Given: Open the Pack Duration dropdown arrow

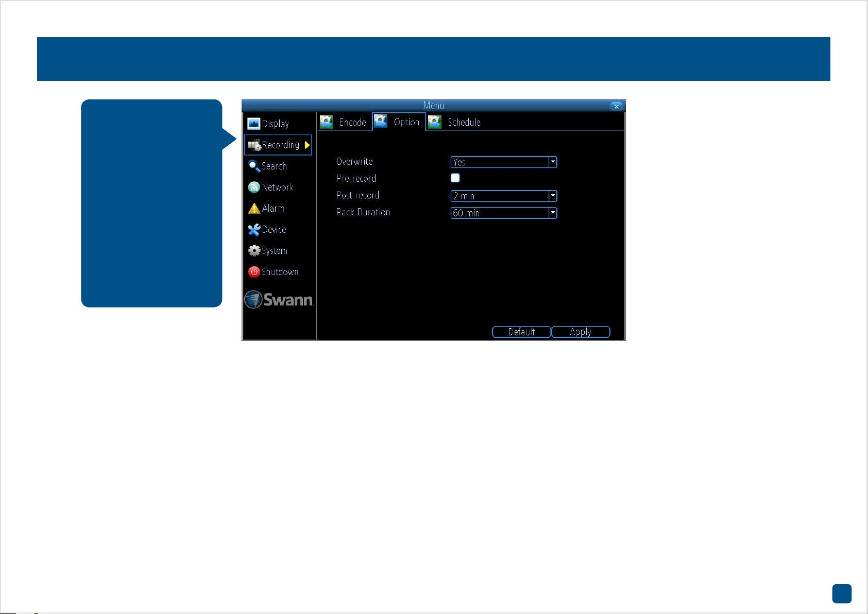Looking at the screenshot, I should 553,213.
